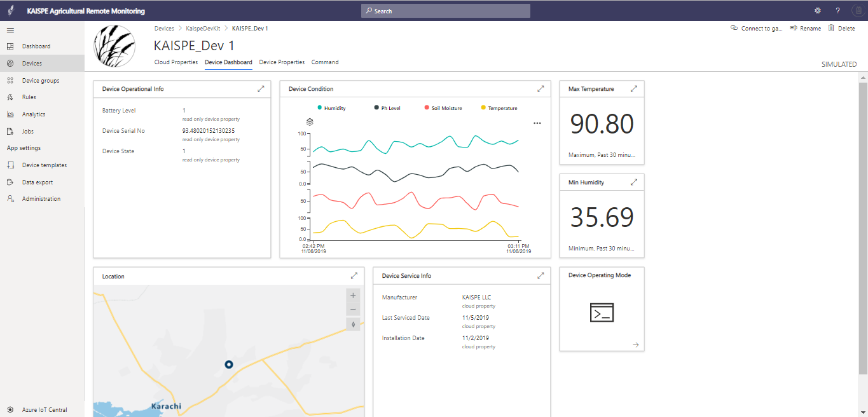Open the chart's more options ellipsis
The height and width of the screenshot is (417, 868).
pos(537,123)
